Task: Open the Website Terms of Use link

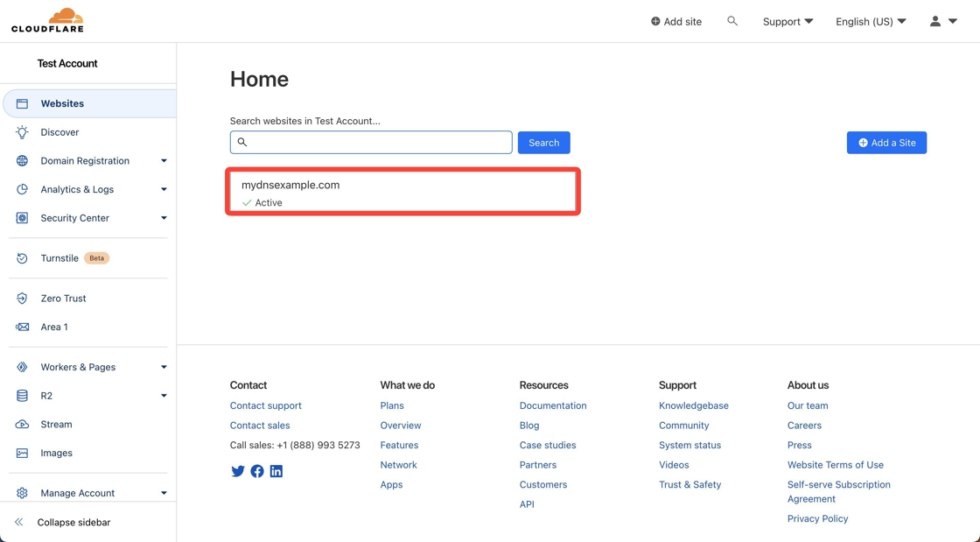Action: click(836, 465)
